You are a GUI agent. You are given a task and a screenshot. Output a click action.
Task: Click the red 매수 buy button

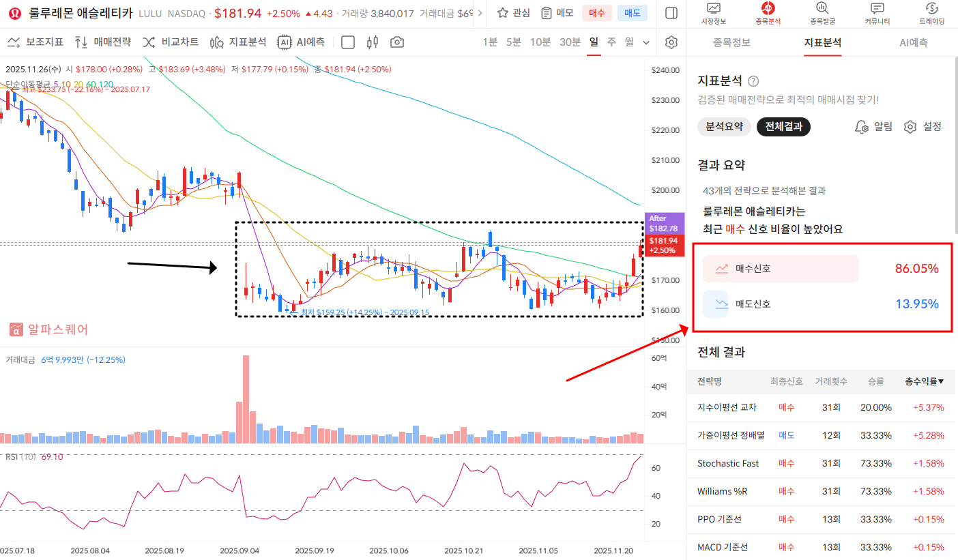coord(596,13)
